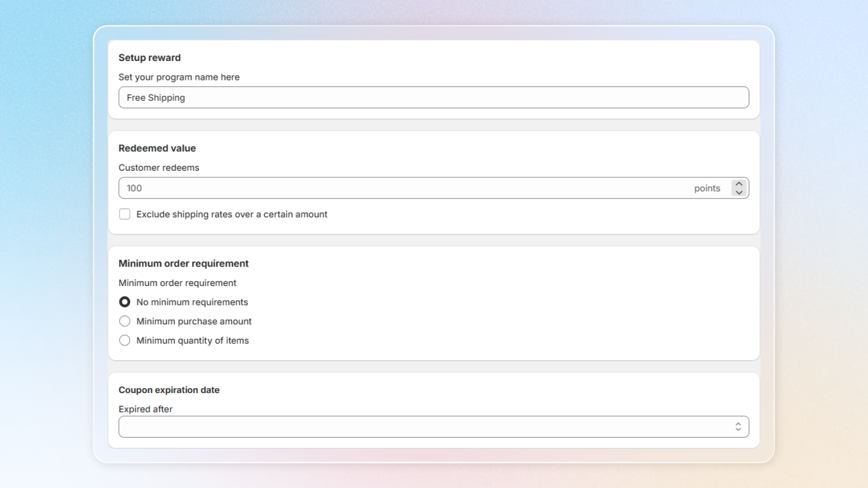868x488 pixels.
Task: Click 'Exclude shipping rates over a certain amount' text
Action: tap(231, 214)
